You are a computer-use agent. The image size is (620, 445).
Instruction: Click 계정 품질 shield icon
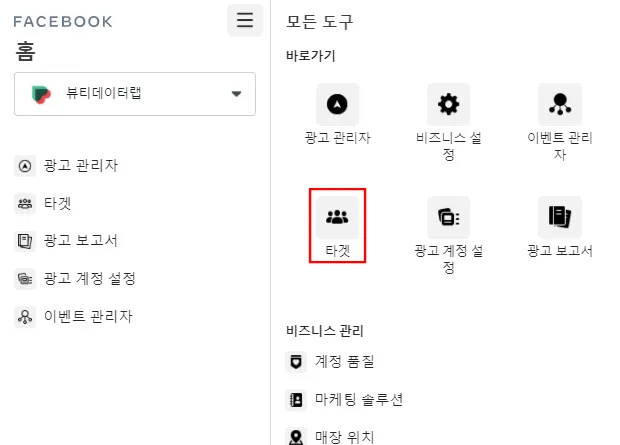(x=296, y=362)
